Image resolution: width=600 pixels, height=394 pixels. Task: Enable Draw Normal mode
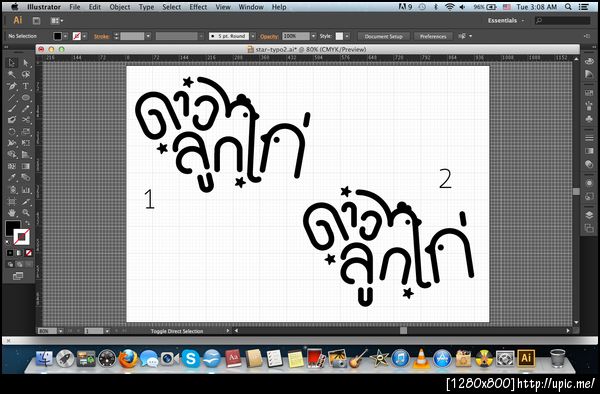(x=10, y=264)
